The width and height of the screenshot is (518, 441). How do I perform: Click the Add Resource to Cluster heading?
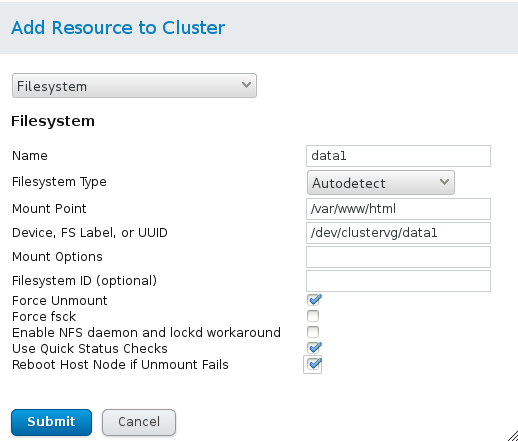[118, 28]
